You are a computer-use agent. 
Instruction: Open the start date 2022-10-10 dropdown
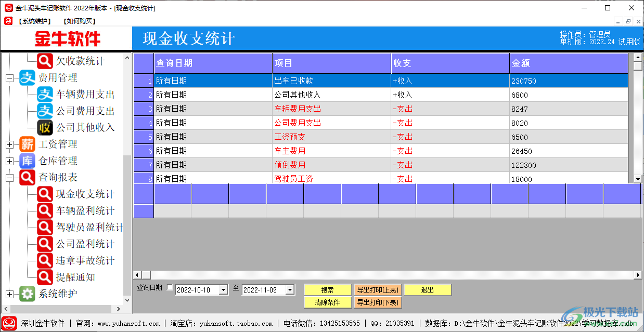point(223,290)
